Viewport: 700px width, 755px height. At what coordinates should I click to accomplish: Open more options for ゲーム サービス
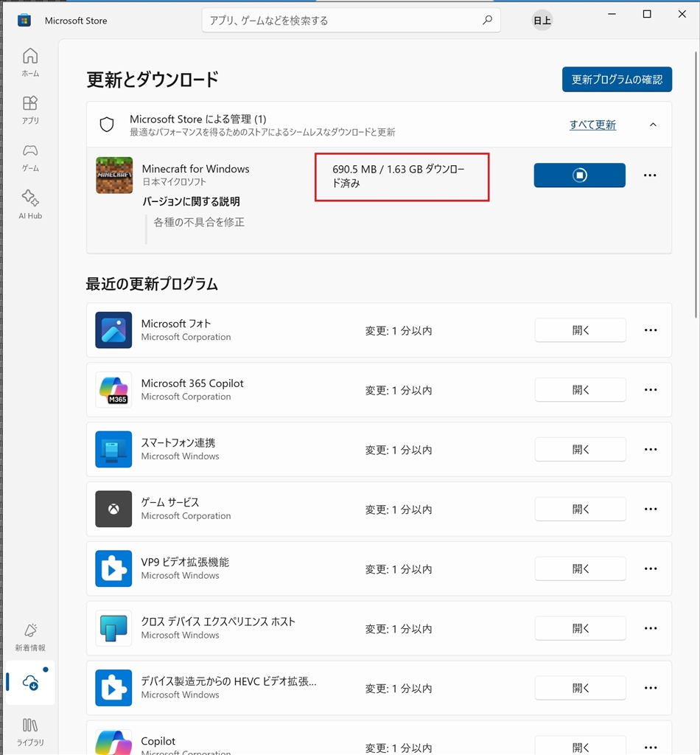651,509
